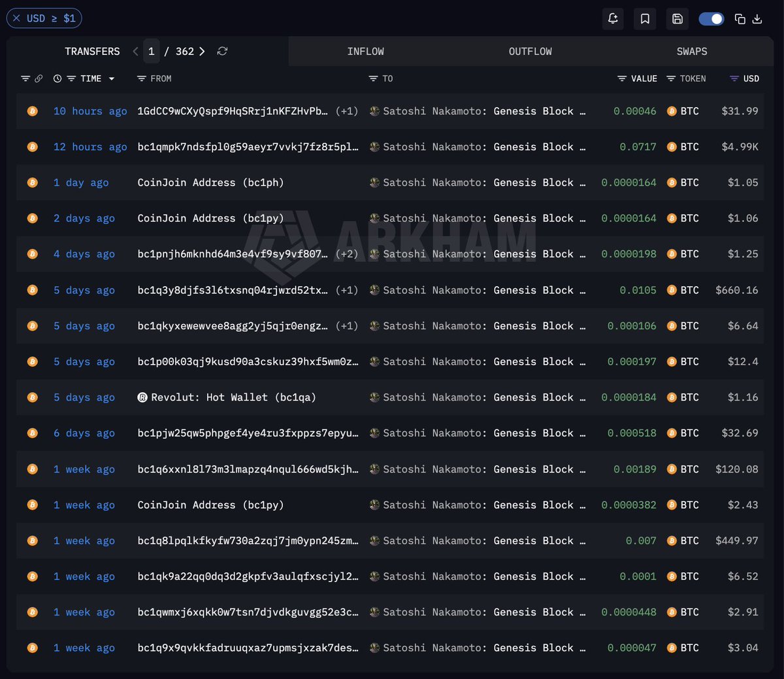
Task: Open the FROM column filter
Action: coord(141,78)
